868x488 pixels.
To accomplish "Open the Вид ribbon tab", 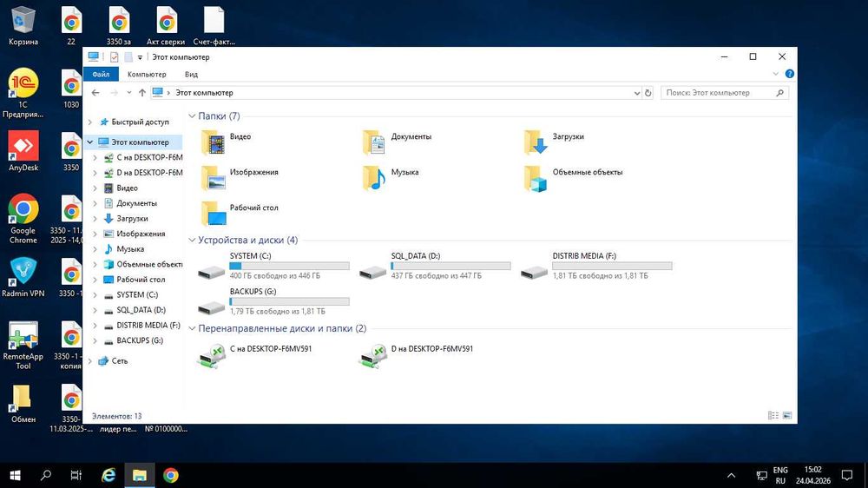I will point(191,74).
